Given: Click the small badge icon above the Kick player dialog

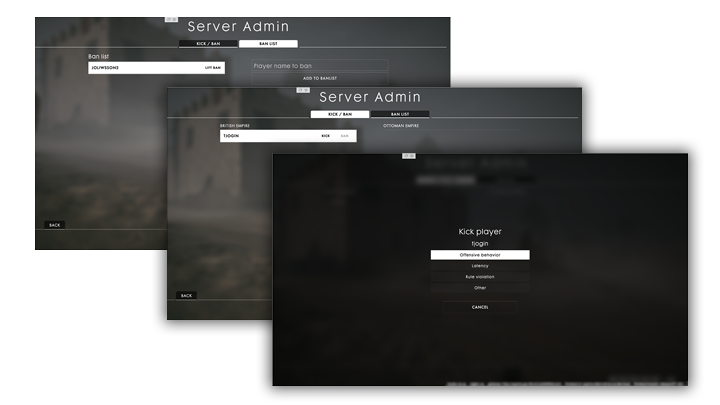Looking at the screenshot, I should [x=408, y=156].
